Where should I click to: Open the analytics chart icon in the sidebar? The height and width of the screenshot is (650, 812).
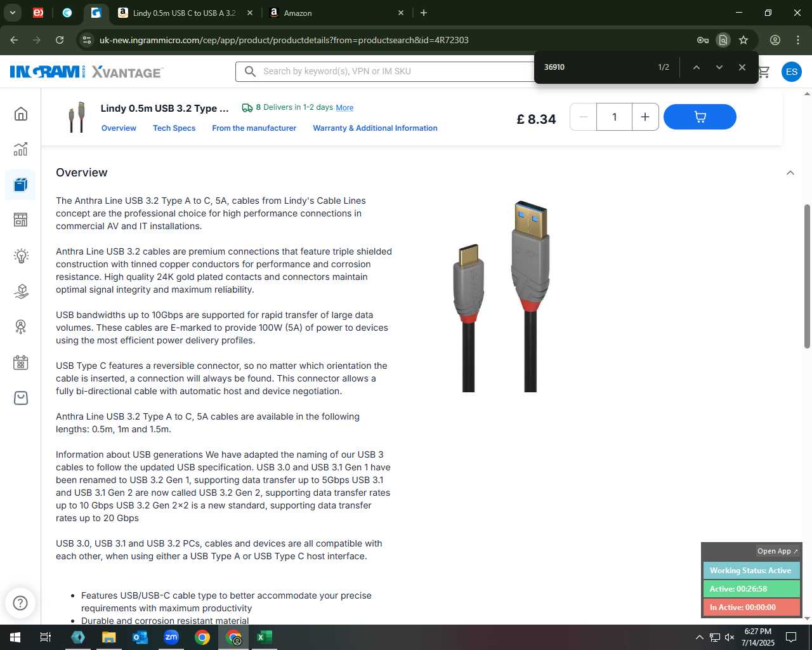[x=21, y=149]
